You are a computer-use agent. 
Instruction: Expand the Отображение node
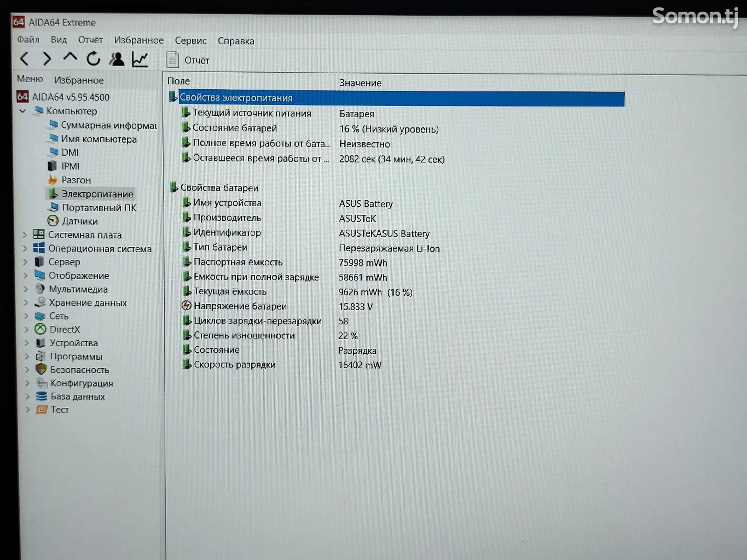point(26,275)
